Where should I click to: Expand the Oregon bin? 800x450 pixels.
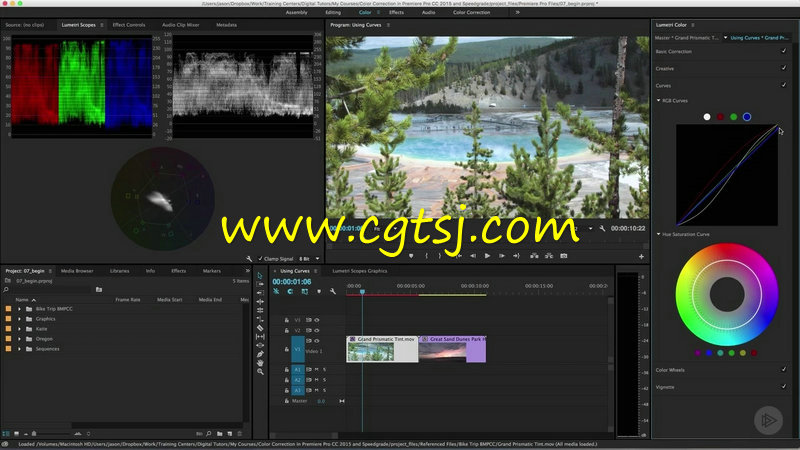pos(19,339)
